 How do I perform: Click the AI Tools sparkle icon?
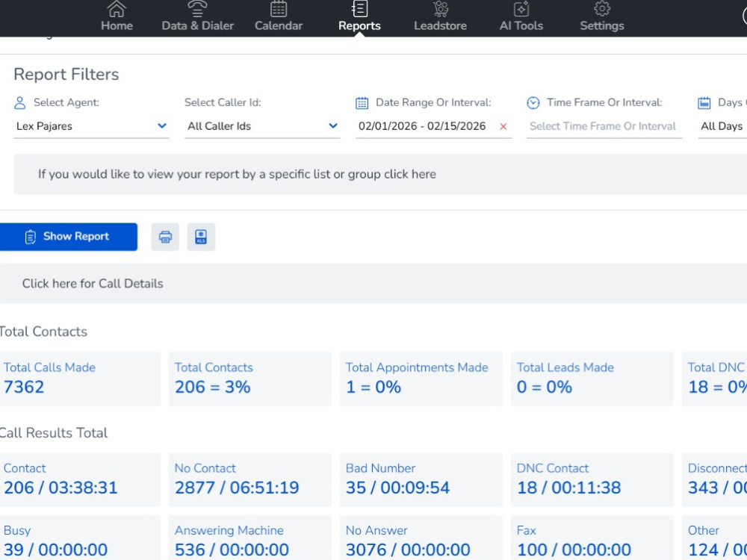click(521, 8)
